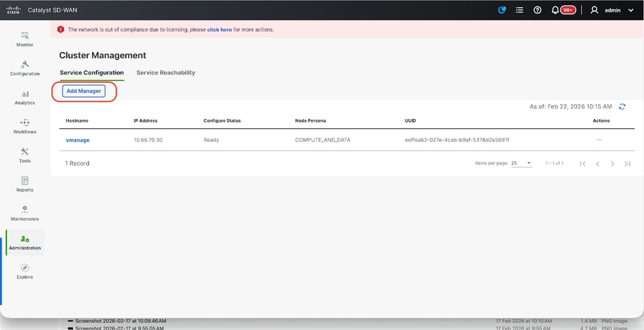Open the Items per page dropdown
Viewport: 644px width, 330px height.
pos(521,164)
